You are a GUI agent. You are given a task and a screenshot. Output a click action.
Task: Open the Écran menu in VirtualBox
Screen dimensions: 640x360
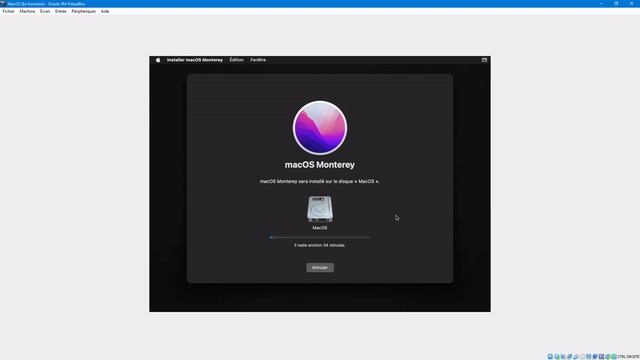pos(45,11)
